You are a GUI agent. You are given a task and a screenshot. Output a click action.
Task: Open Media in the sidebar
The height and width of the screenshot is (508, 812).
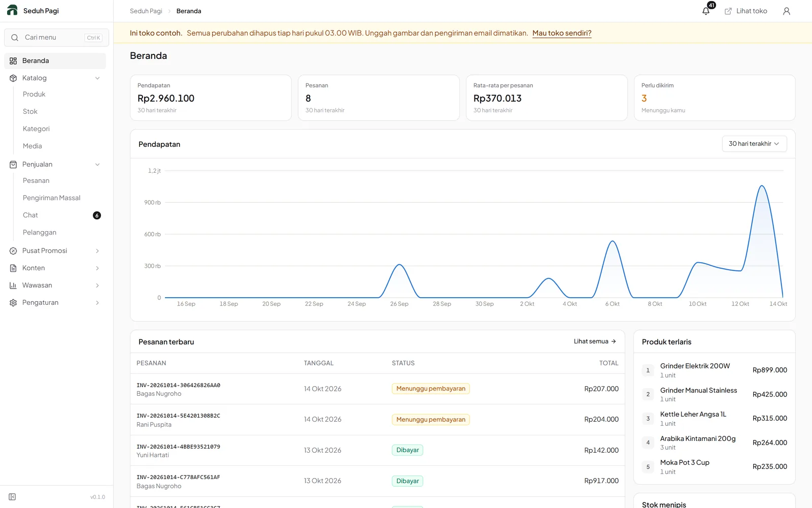tap(32, 146)
